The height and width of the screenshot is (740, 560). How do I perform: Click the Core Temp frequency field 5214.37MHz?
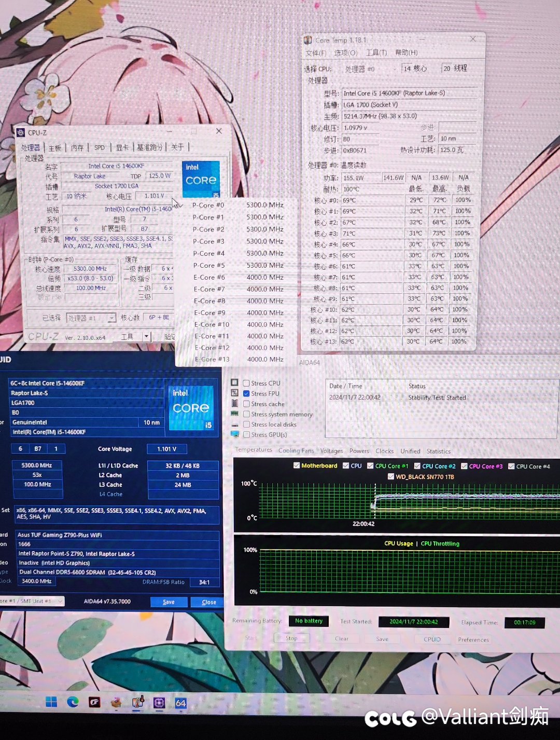tap(409, 116)
